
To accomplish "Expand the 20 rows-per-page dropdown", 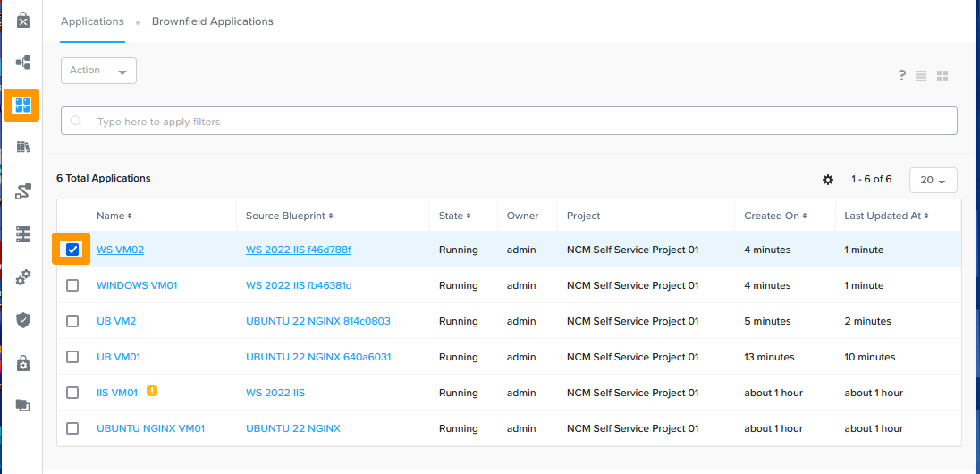I will [933, 180].
